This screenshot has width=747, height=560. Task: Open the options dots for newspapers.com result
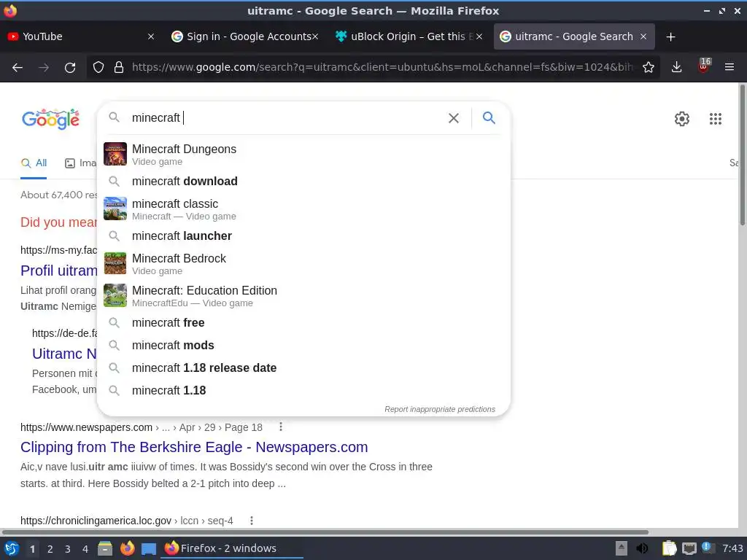point(281,427)
